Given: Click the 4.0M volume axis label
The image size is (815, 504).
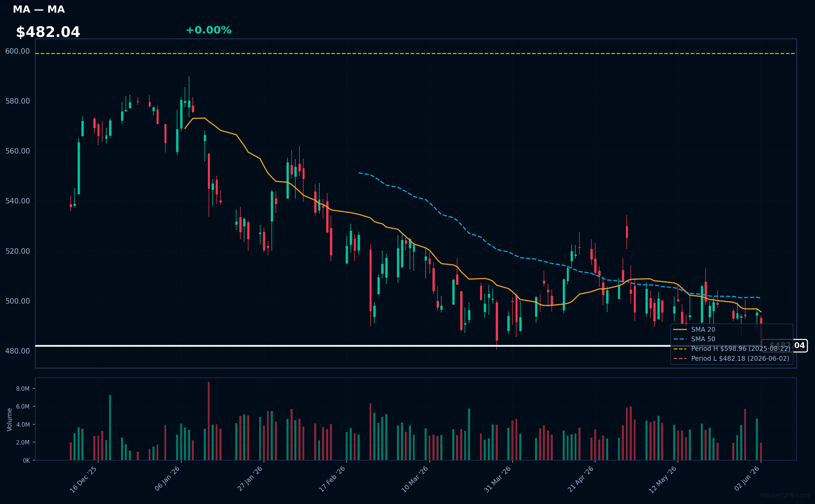Looking at the screenshot, I should pyautogui.click(x=23, y=425).
